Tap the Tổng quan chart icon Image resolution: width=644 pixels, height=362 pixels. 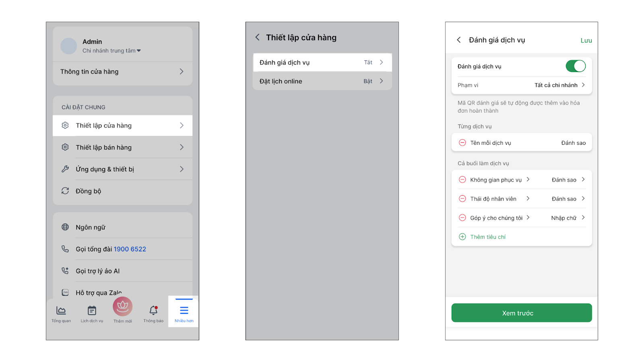pos(61,311)
